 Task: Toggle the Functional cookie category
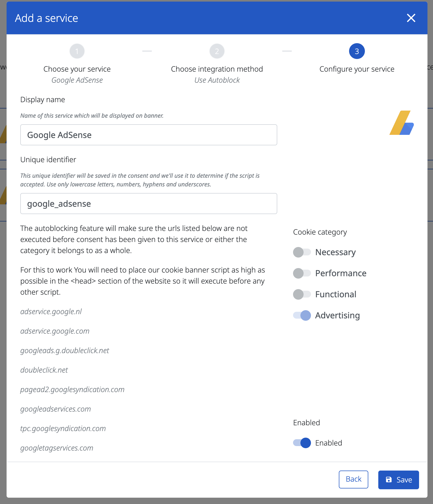pos(302,294)
